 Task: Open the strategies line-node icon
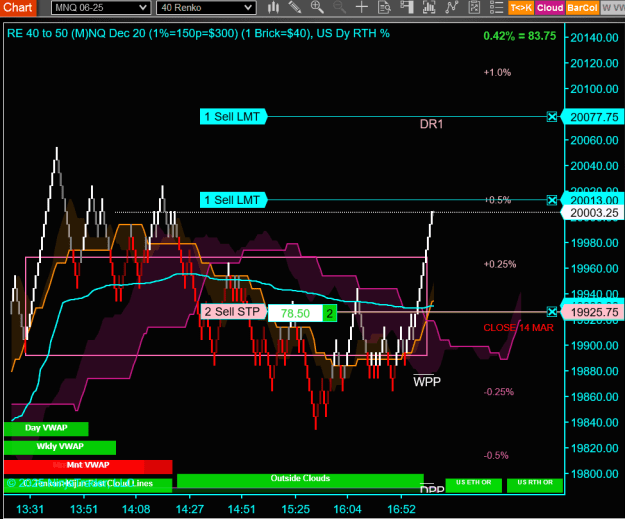coord(452,7)
